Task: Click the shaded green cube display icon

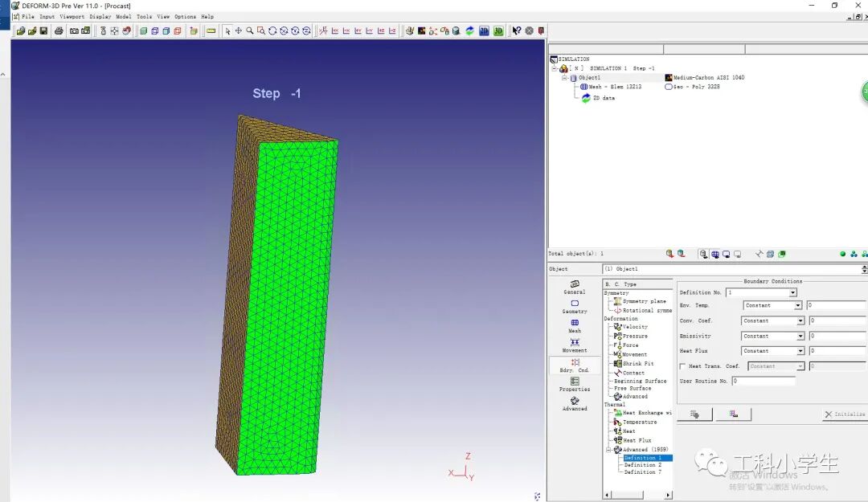Action: pos(143,31)
